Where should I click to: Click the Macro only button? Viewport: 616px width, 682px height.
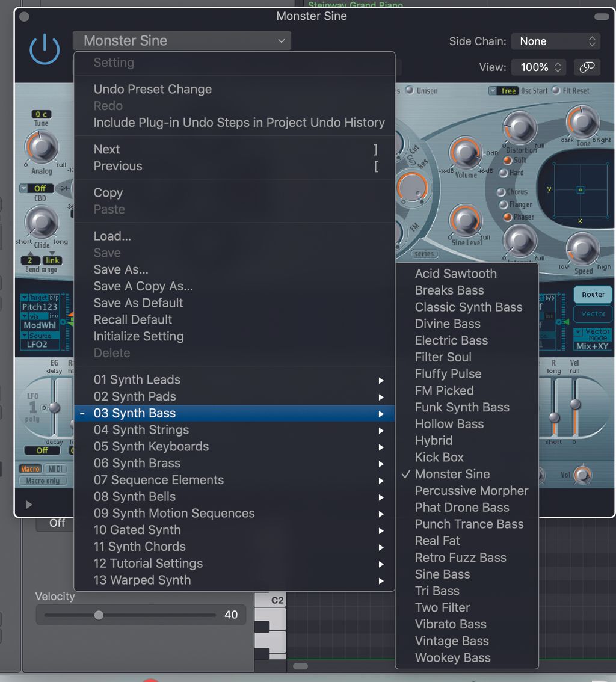(43, 480)
